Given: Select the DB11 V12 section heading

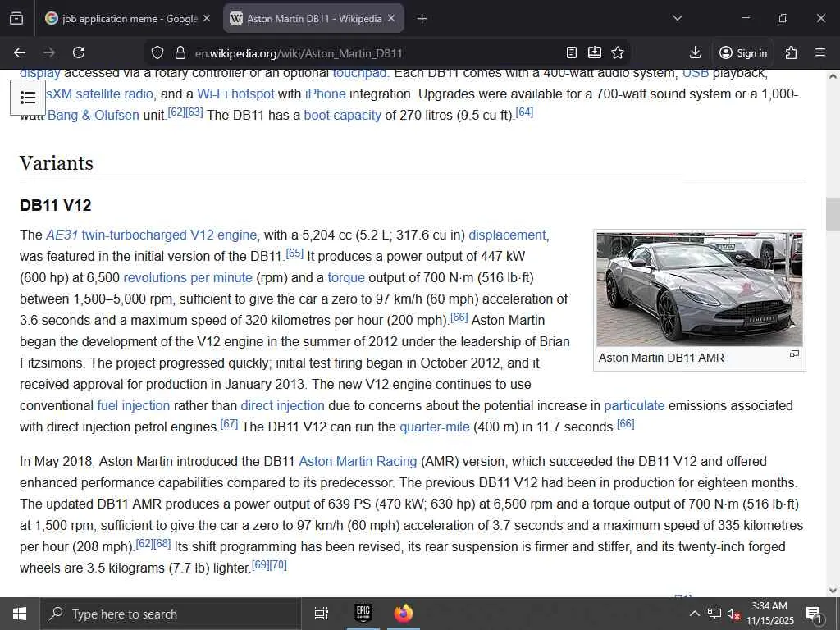Looking at the screenshot, I should coord(56,206).
